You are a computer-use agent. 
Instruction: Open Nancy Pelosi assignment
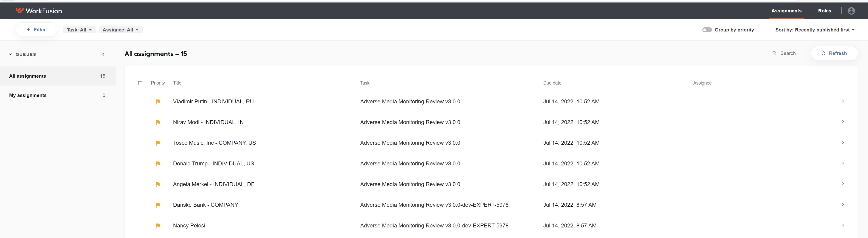pyautogui.click(x=189, y=226)
